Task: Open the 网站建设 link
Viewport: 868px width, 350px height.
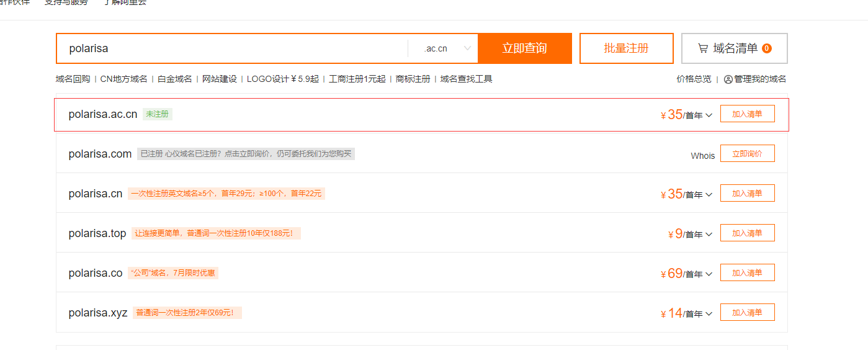Action: (x=220, y=79)
